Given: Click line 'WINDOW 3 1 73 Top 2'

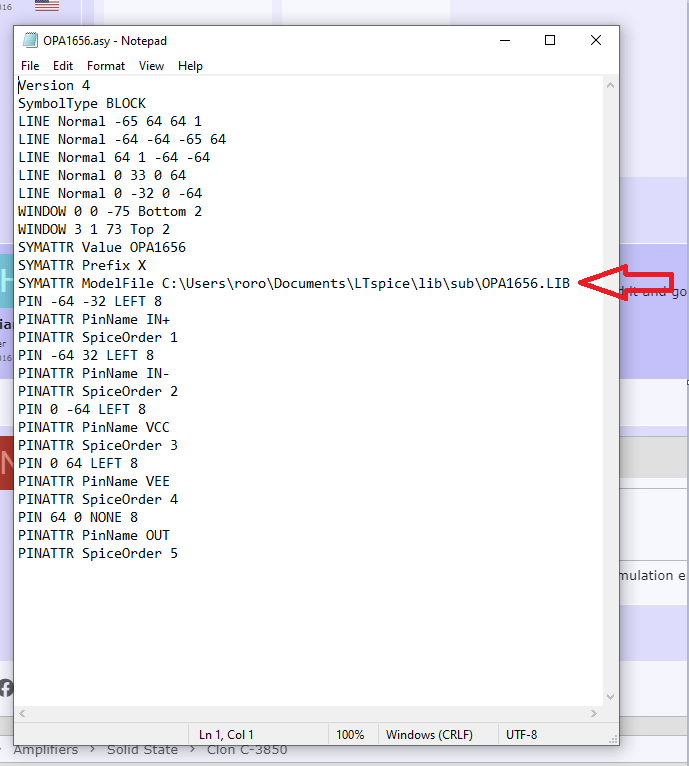Looking at the screenshot, I should click(x=94, y=230).
